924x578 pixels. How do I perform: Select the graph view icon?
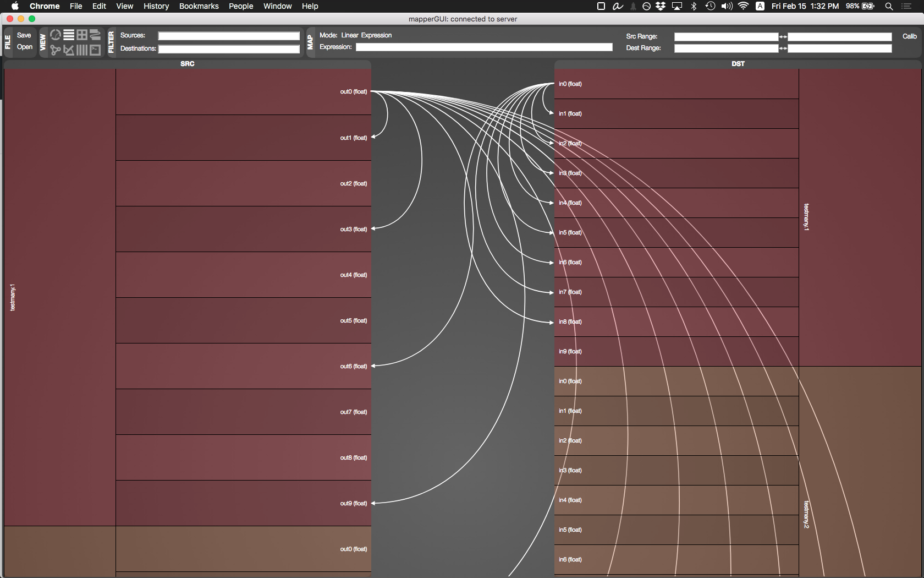click(56, 50)
